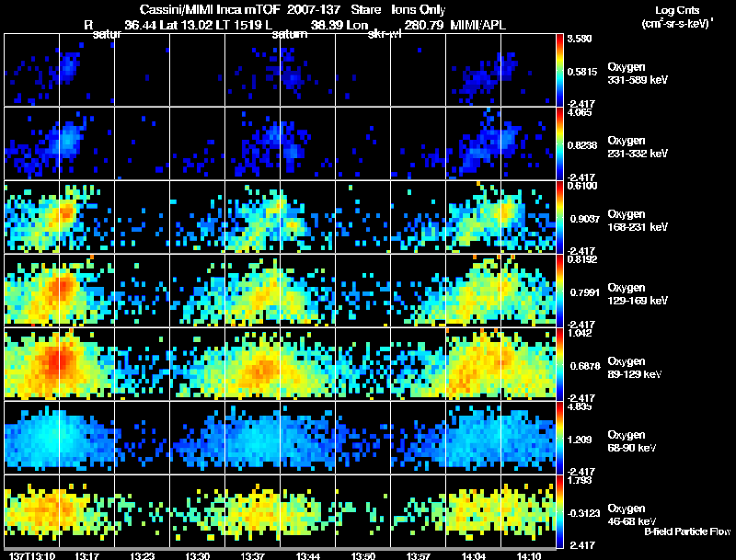
Task: Click the '36.44' R value in header
Action: click(142, 26)
